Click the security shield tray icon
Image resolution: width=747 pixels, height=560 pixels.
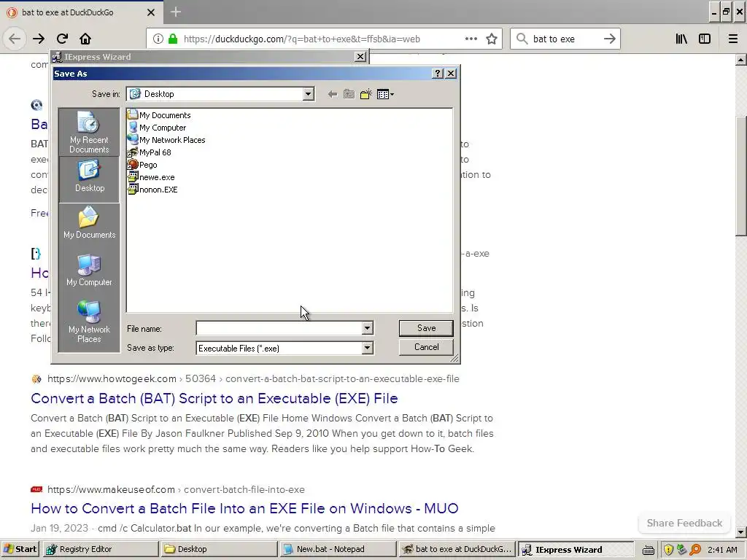(668, 550)
